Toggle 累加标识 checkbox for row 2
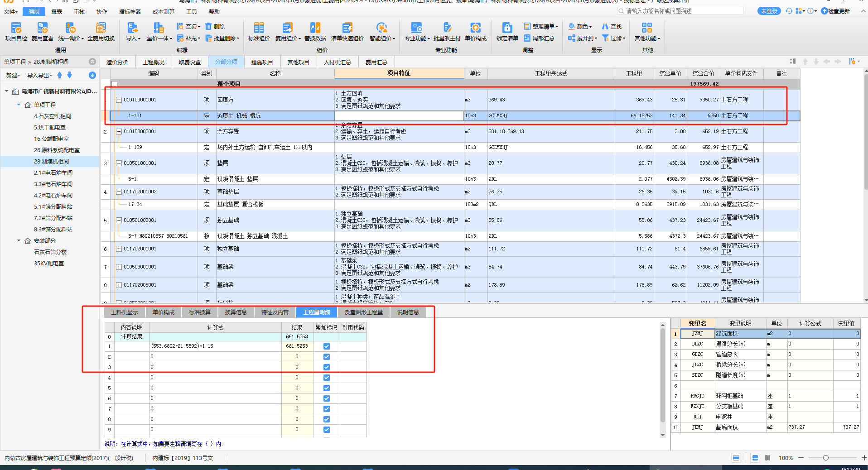This screenshot has height=470, width=868. [326, 357]
